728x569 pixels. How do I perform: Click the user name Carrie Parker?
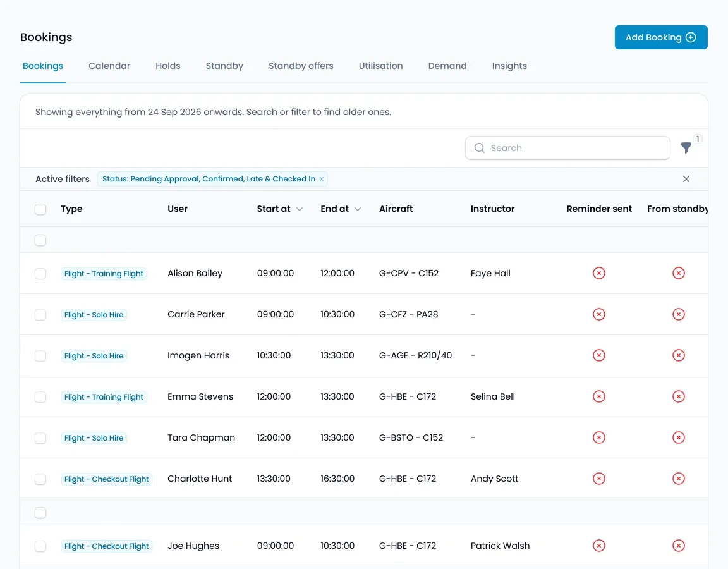point(196,314)
